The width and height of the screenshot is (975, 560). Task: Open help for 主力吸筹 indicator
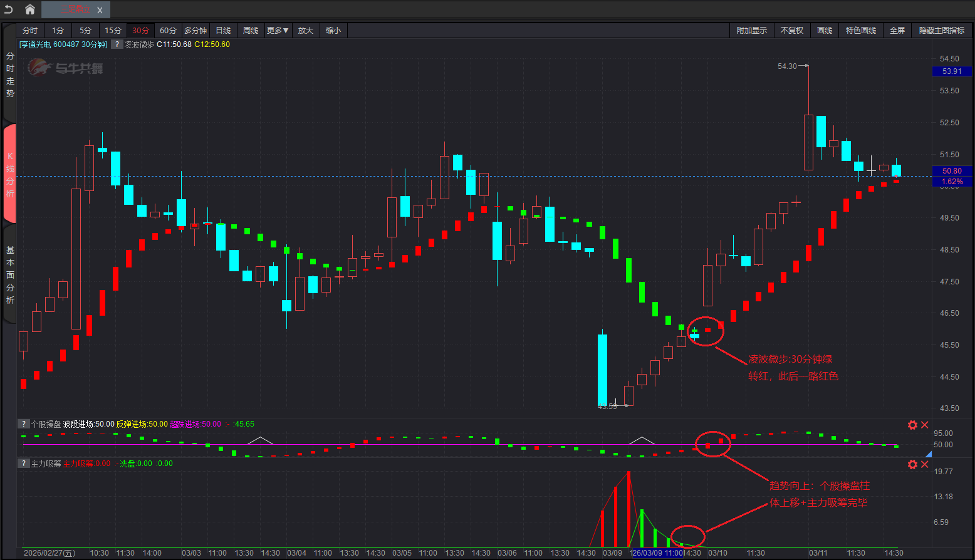click(x=24, y=464)
